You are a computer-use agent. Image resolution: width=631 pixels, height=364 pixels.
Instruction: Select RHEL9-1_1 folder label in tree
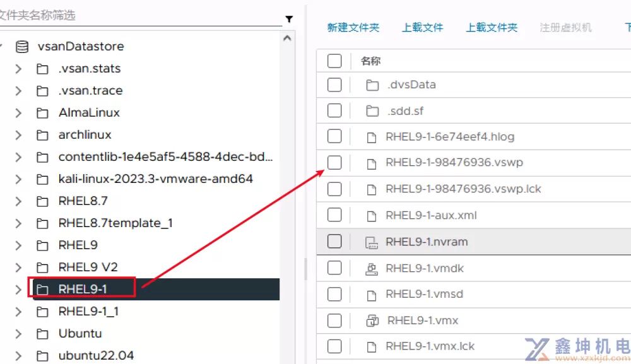coord(88,311)
